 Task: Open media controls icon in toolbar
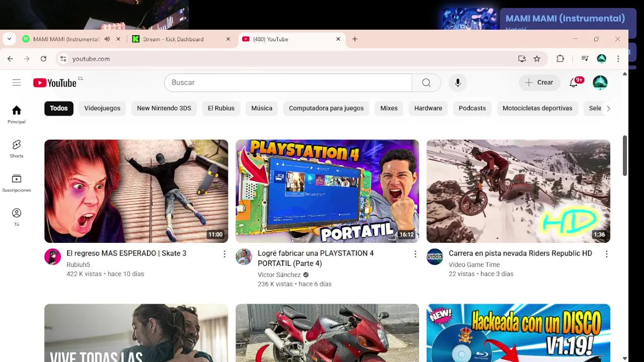585,59
